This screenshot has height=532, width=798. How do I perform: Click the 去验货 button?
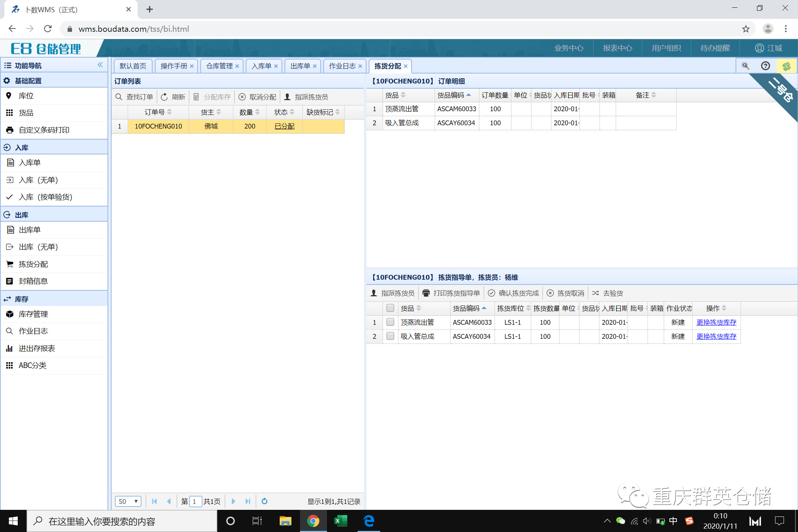pyautogui.click(x=608, y=293)
